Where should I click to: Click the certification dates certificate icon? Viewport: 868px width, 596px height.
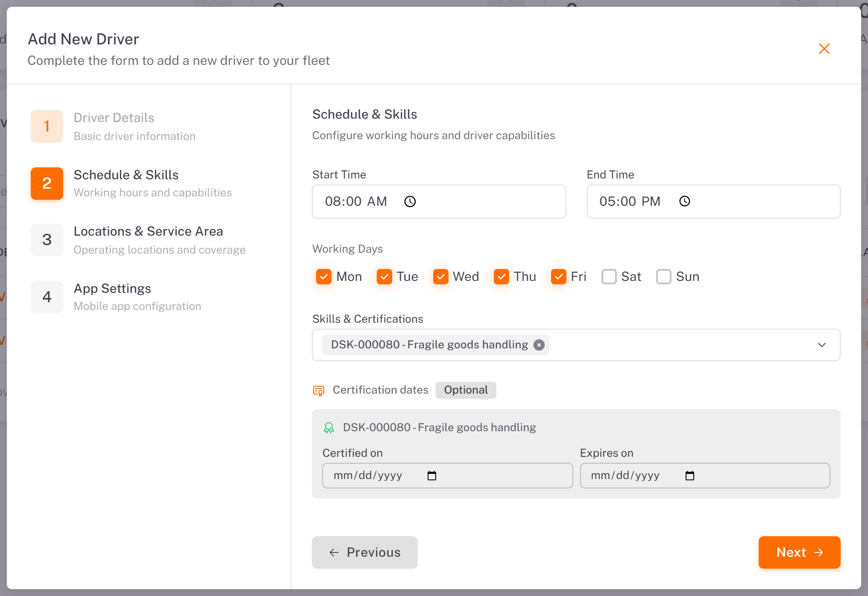click(319, 390)
